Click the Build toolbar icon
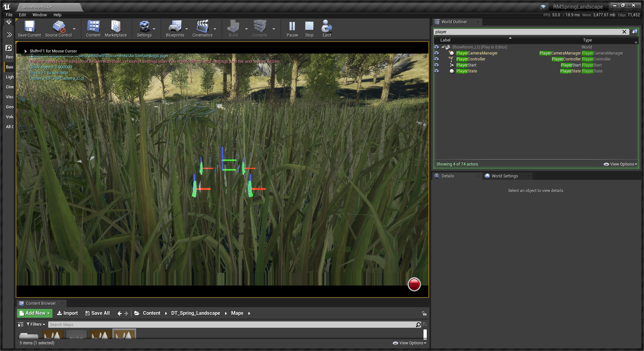This screenshot has height=351, width=644. coord(233,29)
